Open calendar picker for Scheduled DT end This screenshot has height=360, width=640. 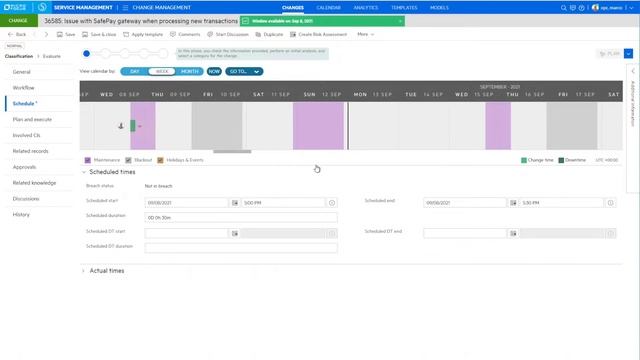(513, 233)
